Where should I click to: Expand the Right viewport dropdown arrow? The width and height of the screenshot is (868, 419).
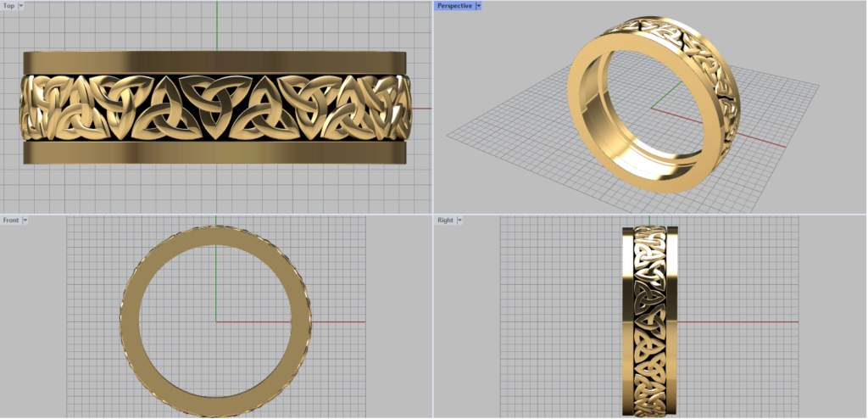point(459,220)
